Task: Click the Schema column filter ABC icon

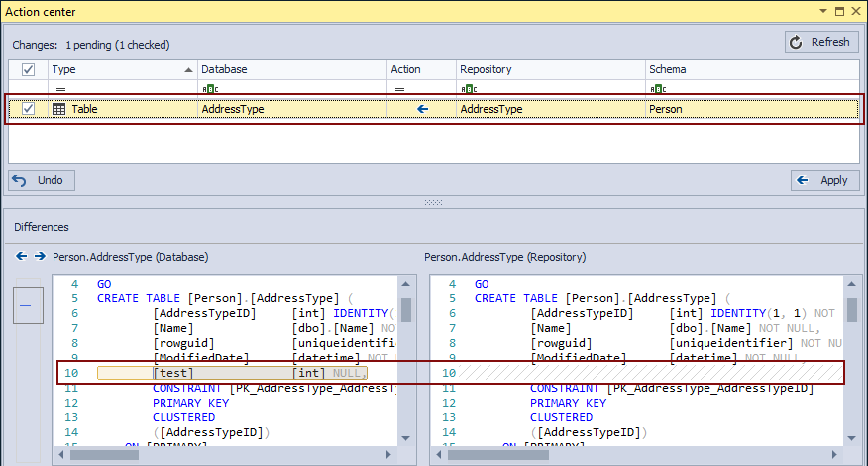Action: click(x=656, y=88)
